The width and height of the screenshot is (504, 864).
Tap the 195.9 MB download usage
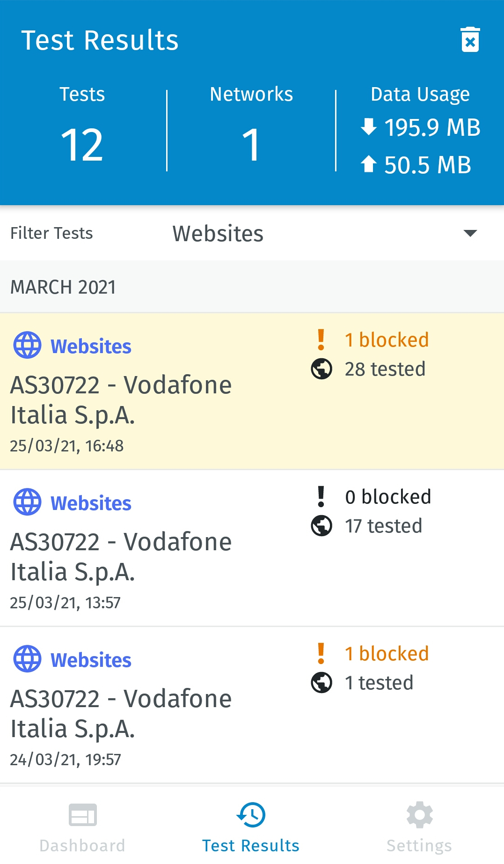(421, 127)
